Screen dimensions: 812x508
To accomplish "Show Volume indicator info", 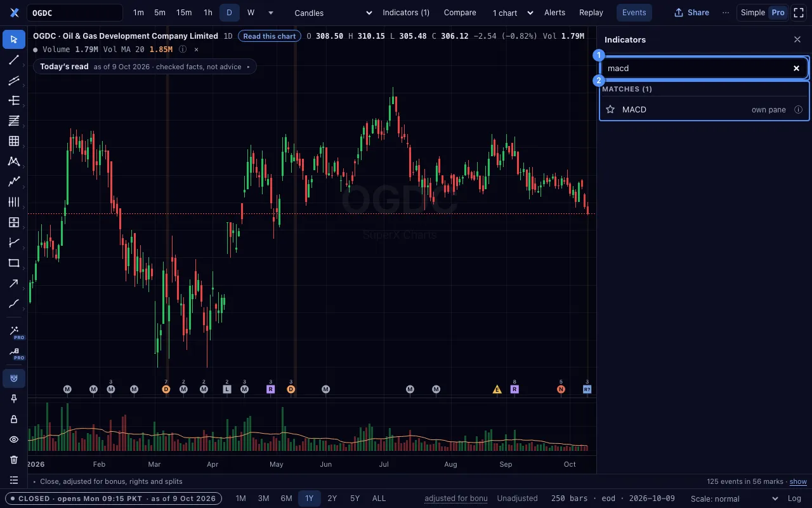I will pyautogui.click(x=183, y=50).
